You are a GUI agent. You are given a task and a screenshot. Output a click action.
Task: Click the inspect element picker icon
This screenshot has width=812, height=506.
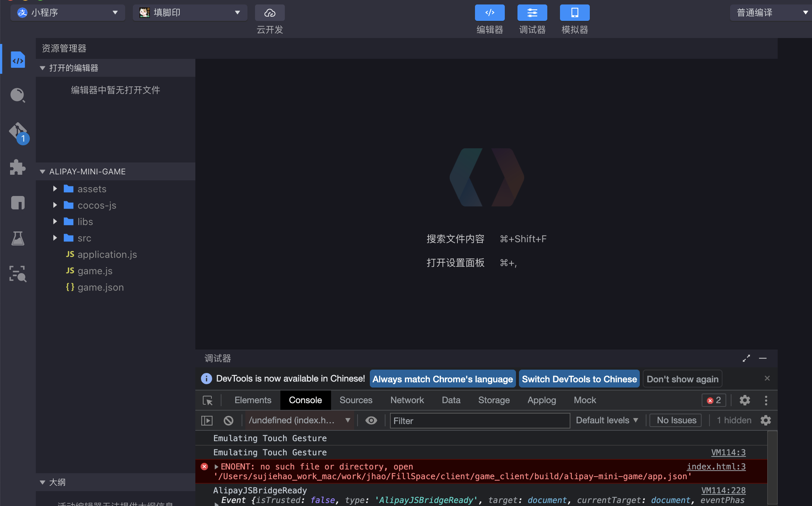point(208,400)
